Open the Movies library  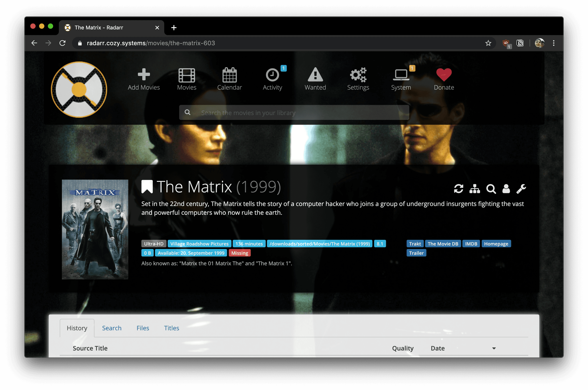click(x=187, y=80)
